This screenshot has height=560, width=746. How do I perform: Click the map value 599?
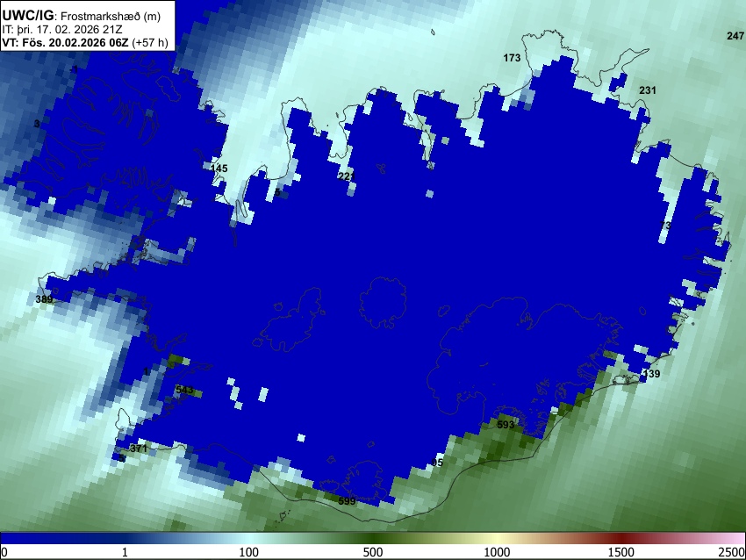(x=347, y=501)
